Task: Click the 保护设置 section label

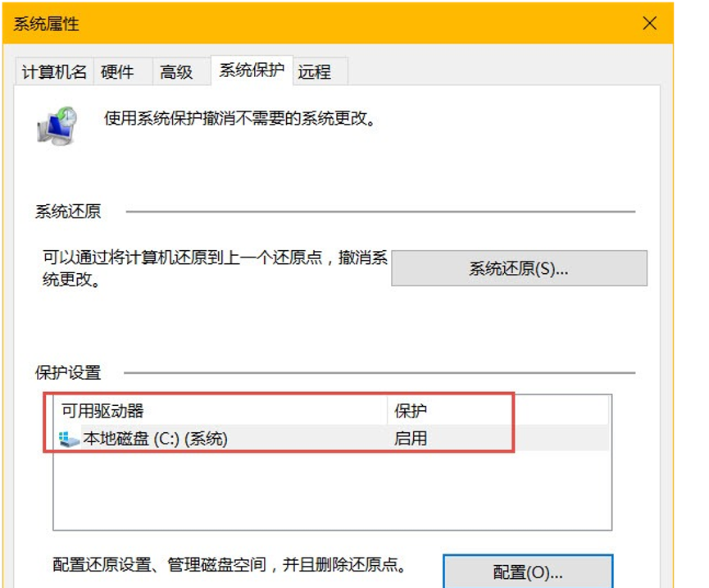Action: point(68,372)
